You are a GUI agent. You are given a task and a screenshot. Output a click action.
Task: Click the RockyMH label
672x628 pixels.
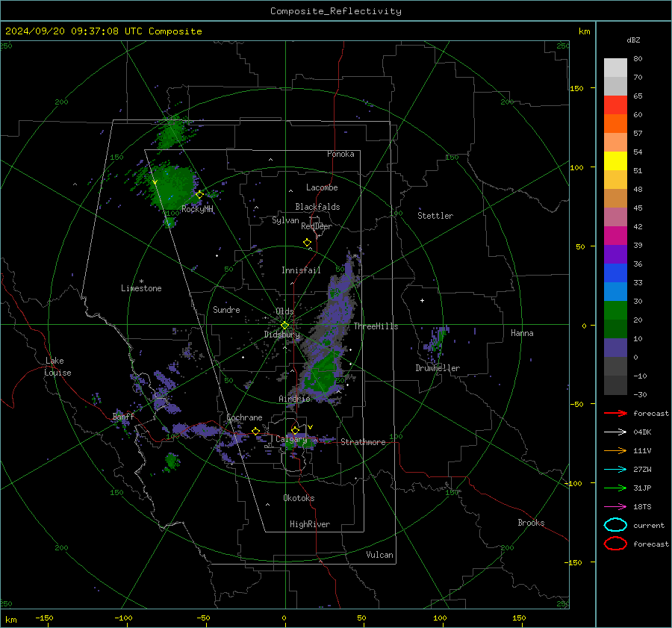[197, 209]
